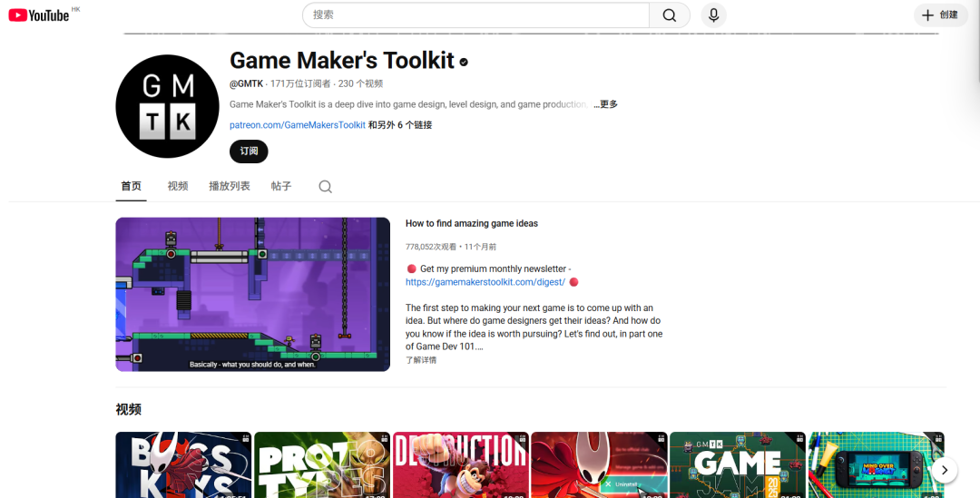Open the 播放列表 tab

coord(229,186)
